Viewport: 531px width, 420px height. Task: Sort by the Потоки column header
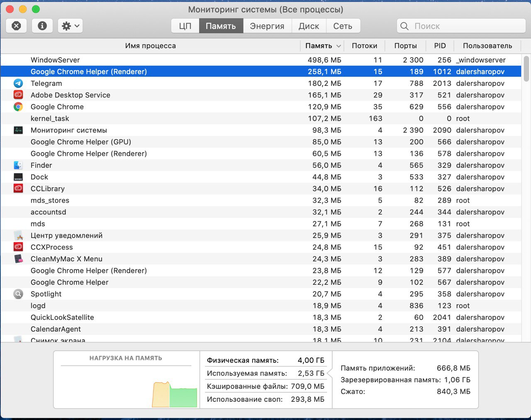[364, 46]
